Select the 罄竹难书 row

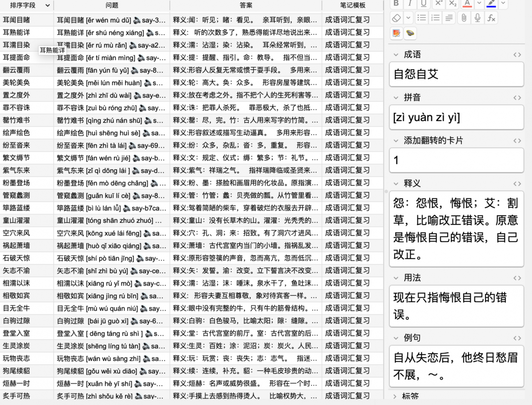pos(192,120)
